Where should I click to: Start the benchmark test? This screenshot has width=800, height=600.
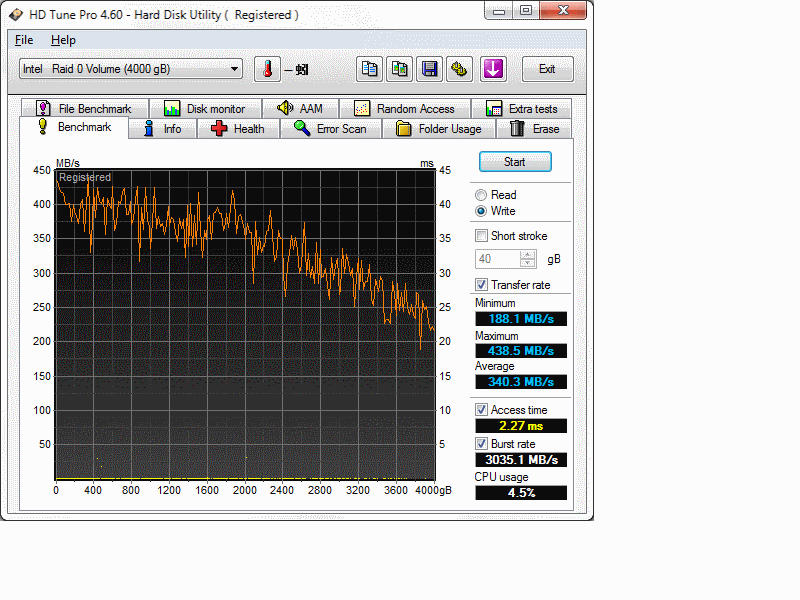(515, 162)
